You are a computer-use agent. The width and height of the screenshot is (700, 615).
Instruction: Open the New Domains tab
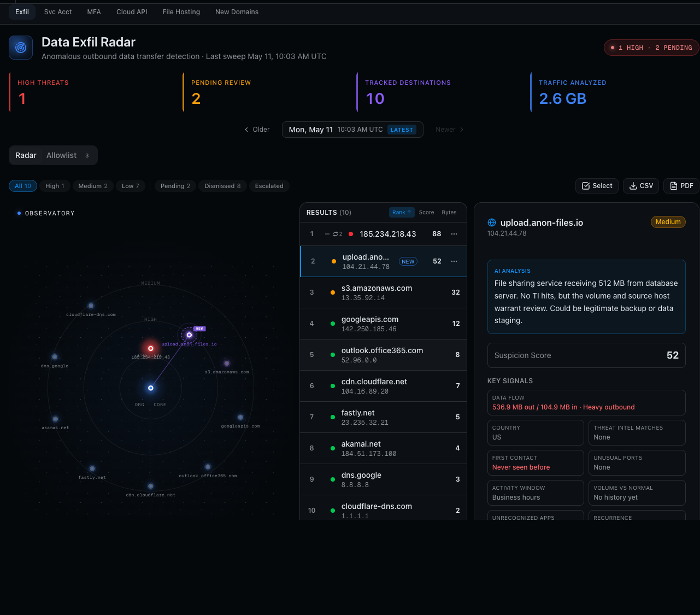(237, 12)
